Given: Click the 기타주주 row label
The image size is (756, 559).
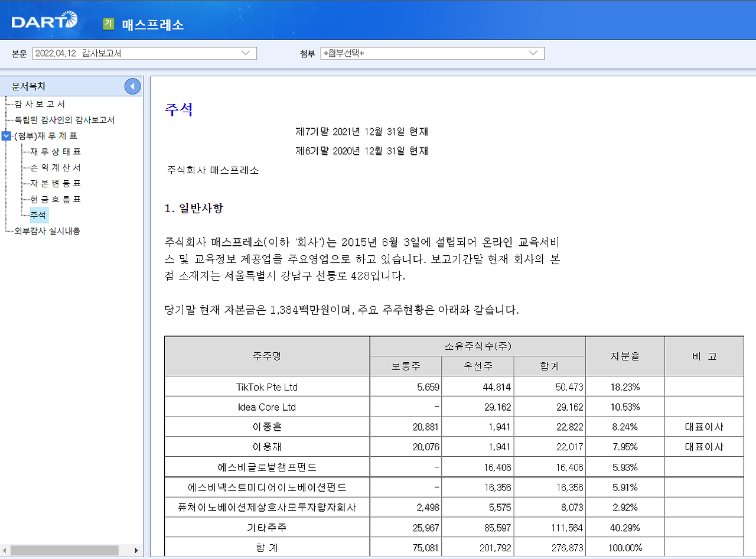Looking at the screenshot, I should click(x=267, y=528).
